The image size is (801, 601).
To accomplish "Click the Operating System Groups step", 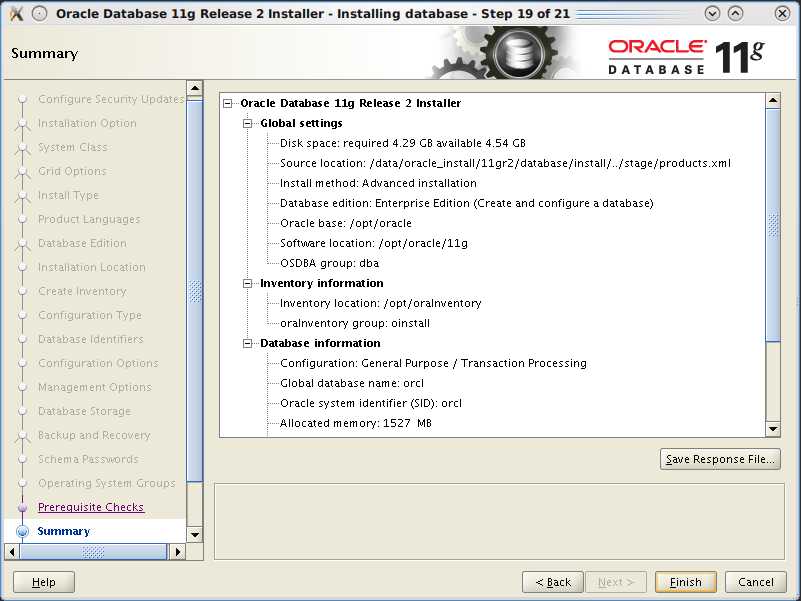I will click(x=107, y=483).
